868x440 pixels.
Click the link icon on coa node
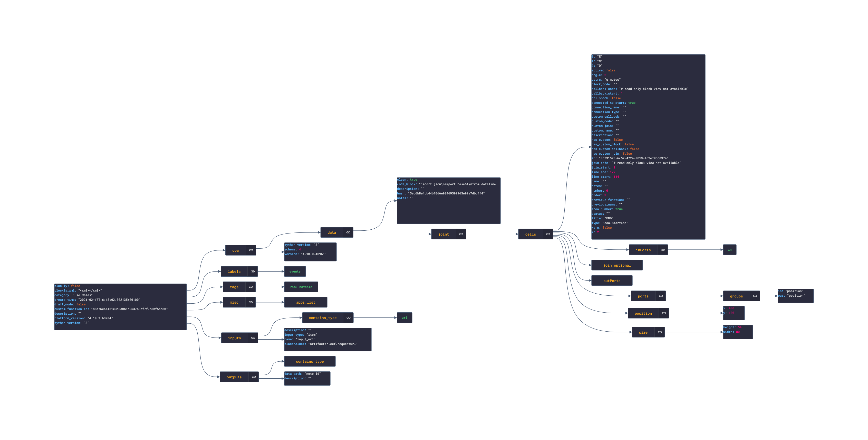coord(251,250)
